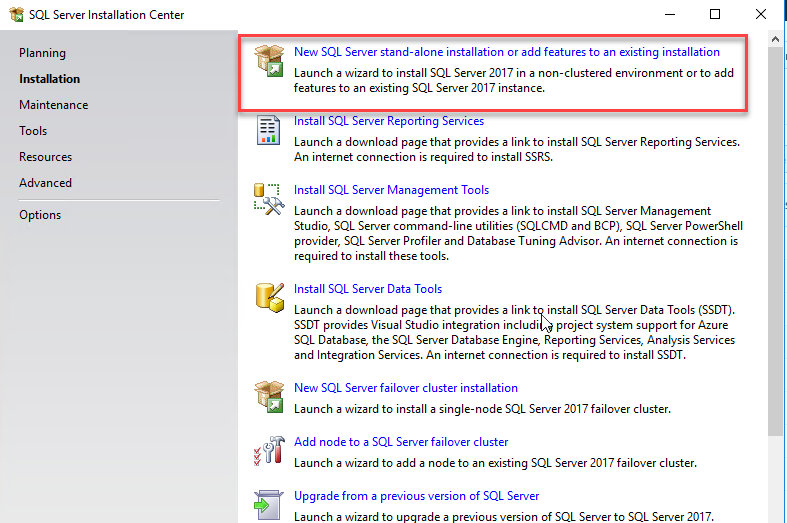Close the SQL Server Installation Center window

tap(761, 15)
